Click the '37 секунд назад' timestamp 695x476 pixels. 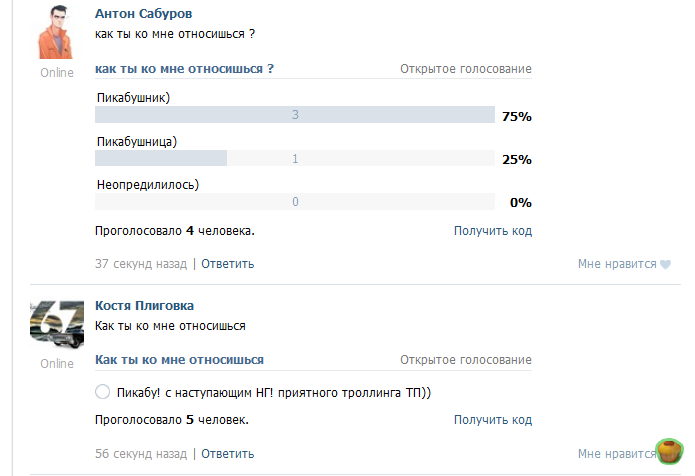coord(140,264)
